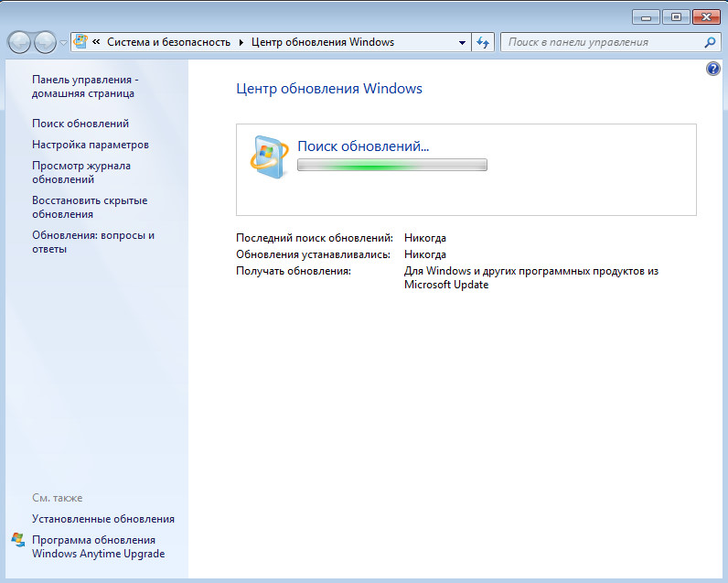Click the 'Центр обновления Windows' page title
This screenshot has width=728, height=583.
pyautogui.click(x=329, y=88)
